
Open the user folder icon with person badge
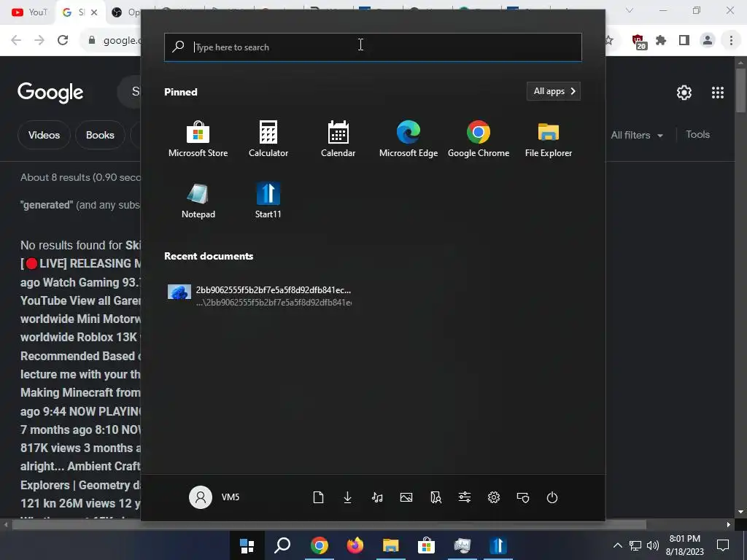click(x=436, y=497)
